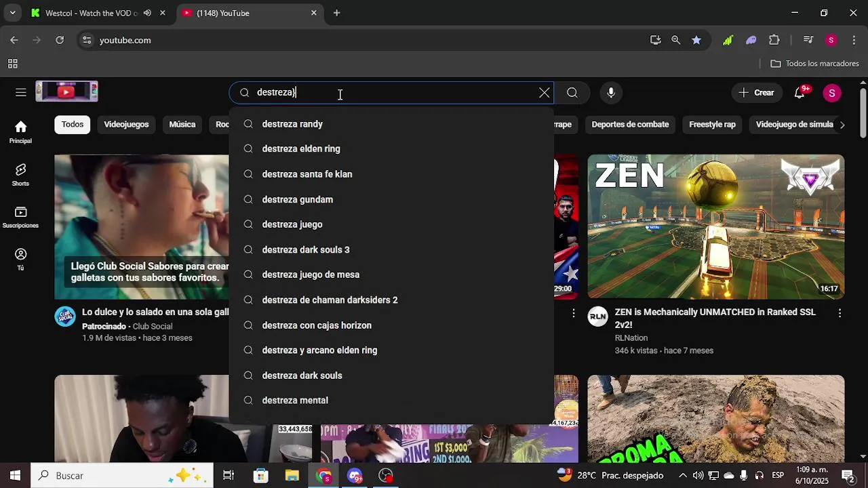Image resolution: width=868 pixels, height=488 pixels.
Task: Open the 29:00 video's three-dot menu
Action: [574, 313]
